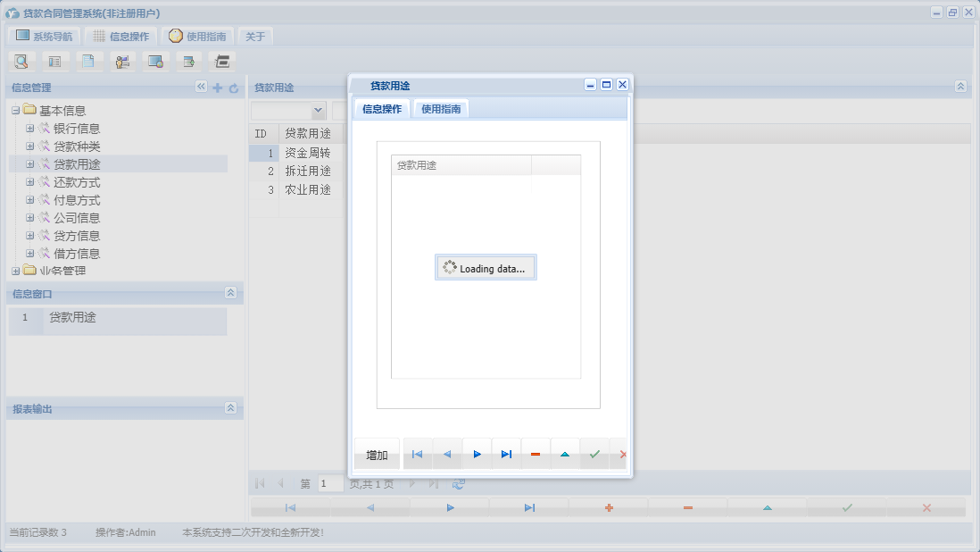The height and width of the screenshot is (552, 980).
Task: Collapse the 报表输出 panel
Action: point(230,407)
